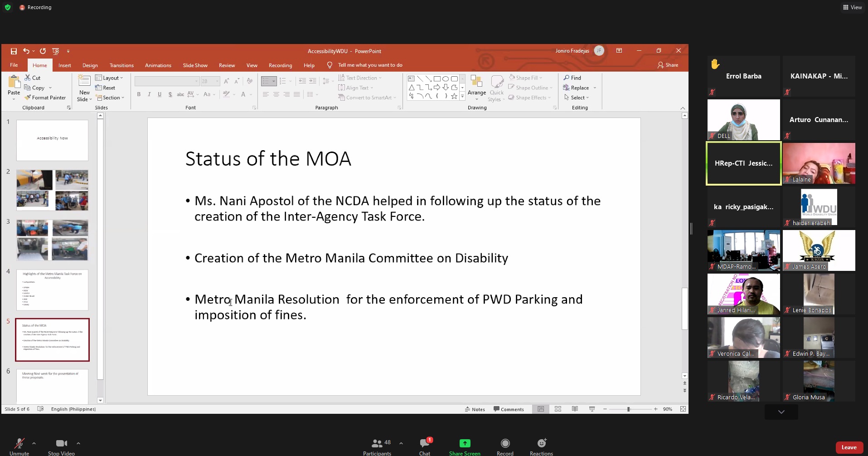Click Share Screen in Zoom
868x456 pixels.
click(465, 446)
